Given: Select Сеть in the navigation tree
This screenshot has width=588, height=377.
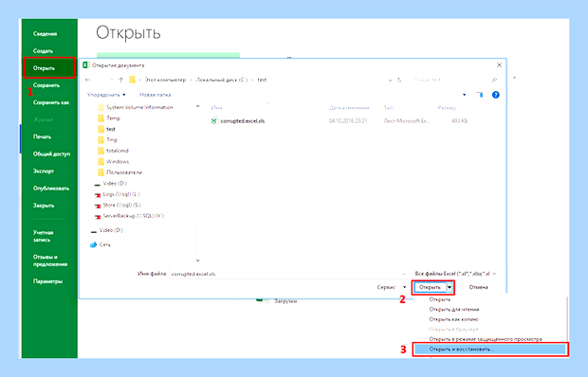Looking at the screenshot, I should (101, 244).
